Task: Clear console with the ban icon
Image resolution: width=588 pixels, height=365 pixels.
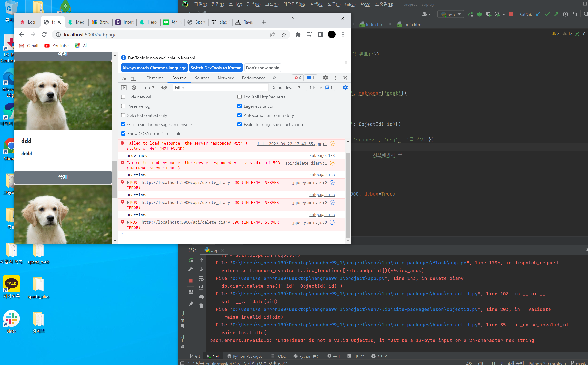Action: (134, 88)
